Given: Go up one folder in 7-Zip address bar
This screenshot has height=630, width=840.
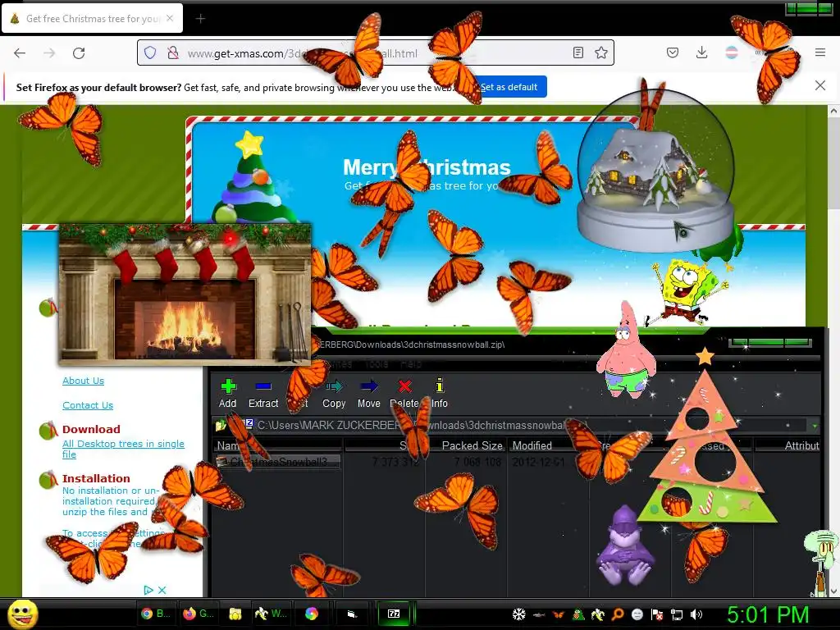Looking at the screenshot, I should pyautogui.click(x=220, y=426).
